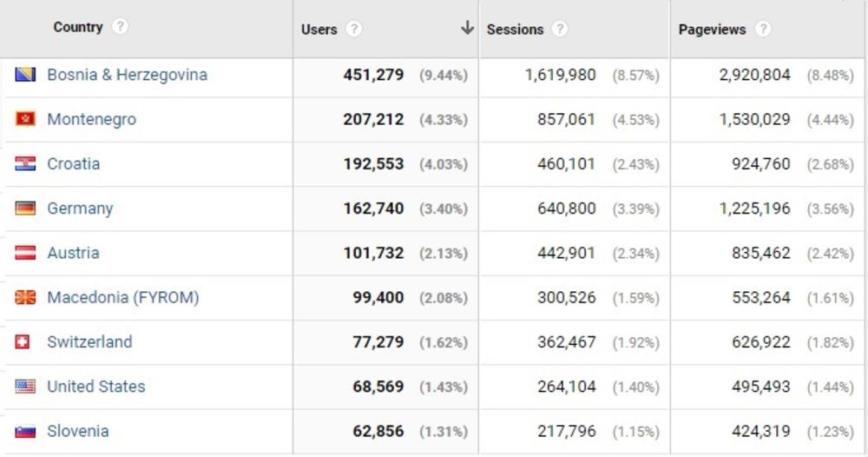Viewport: 868px width, 457px height.
Task: Toggle Users column sort arrow
Action: (x=467, y=28)
